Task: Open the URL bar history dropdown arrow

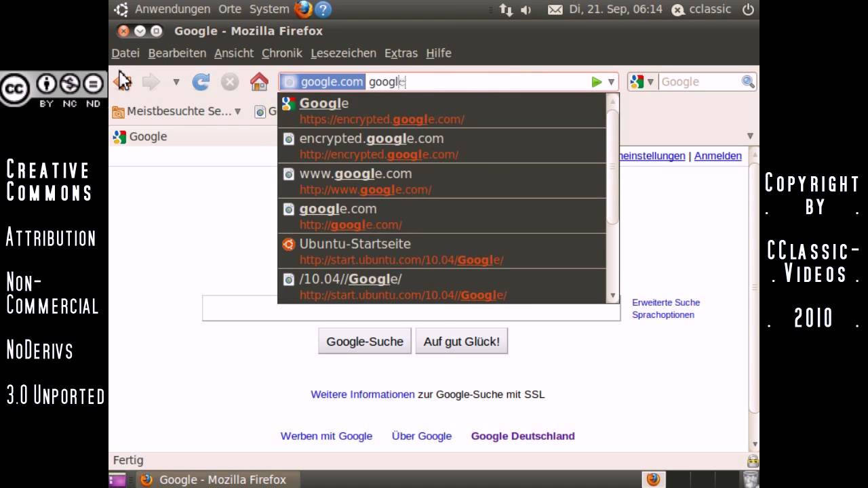Action: 611,82
